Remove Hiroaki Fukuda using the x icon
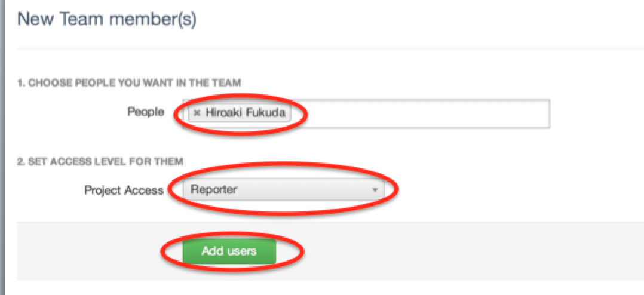The height and width of the screenshot is (295, 644). (x=197, y=113)
